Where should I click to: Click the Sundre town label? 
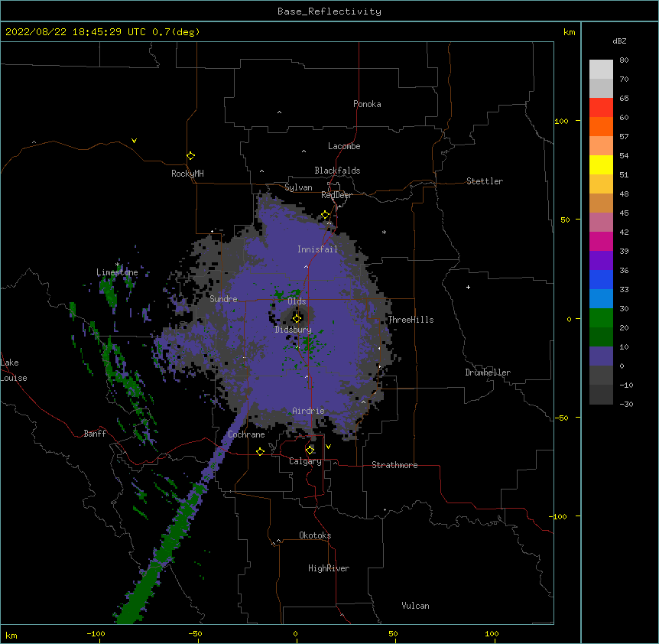(x=223, y=299)
